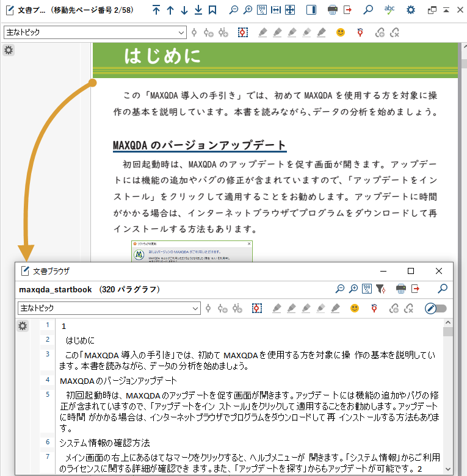Click the bookmark icon in top toolbar
Screen dimensions: 467x476
coord(212,10)
